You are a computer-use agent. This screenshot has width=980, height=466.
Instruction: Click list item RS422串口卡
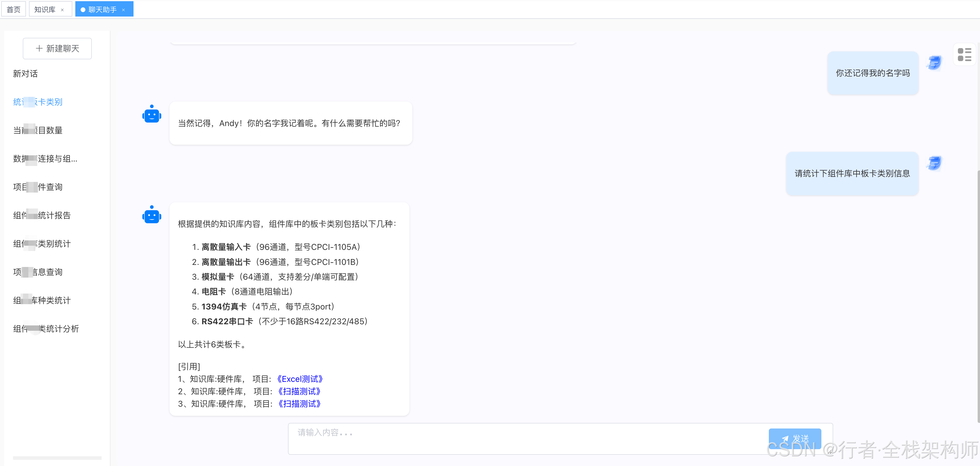pos(280,321)
